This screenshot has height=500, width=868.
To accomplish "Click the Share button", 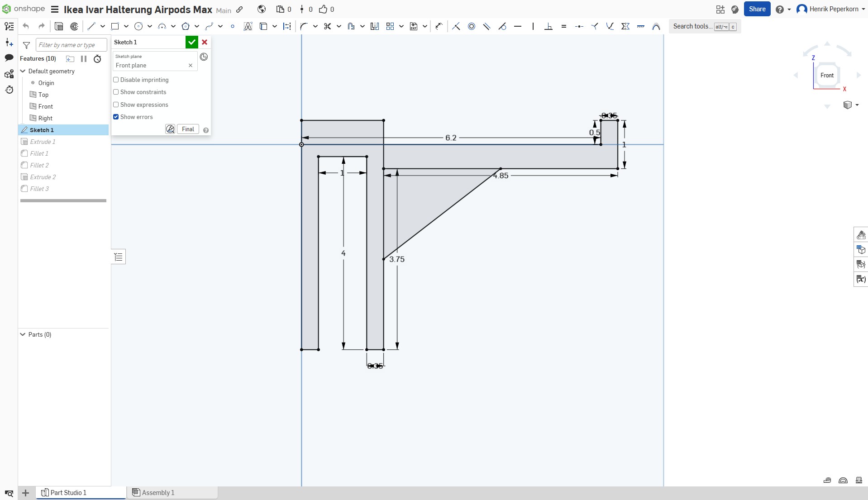I will pos(757,9).
